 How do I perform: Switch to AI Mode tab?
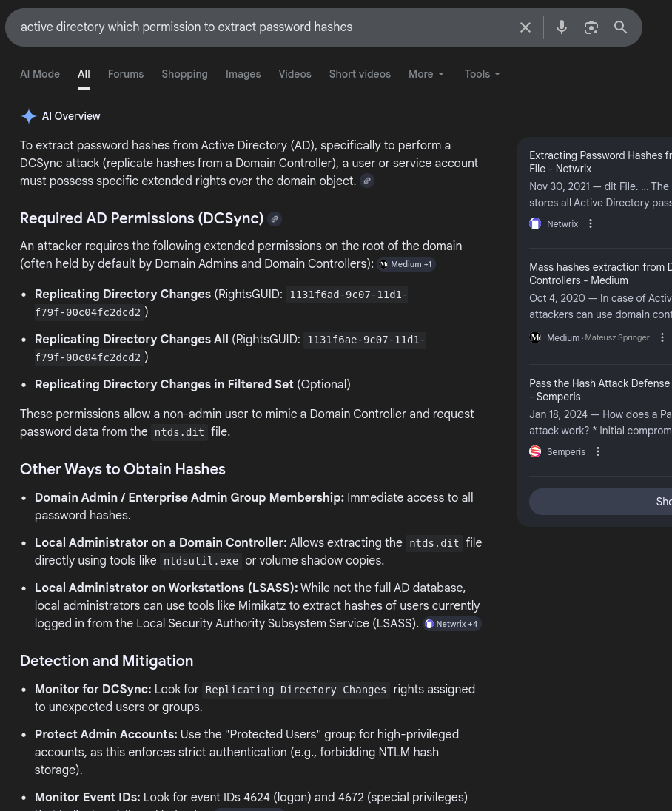coord(40,74)
